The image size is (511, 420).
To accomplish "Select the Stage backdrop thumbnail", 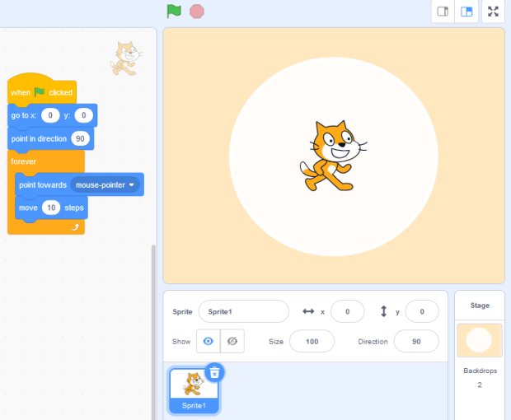I will [x=479, y=340].
